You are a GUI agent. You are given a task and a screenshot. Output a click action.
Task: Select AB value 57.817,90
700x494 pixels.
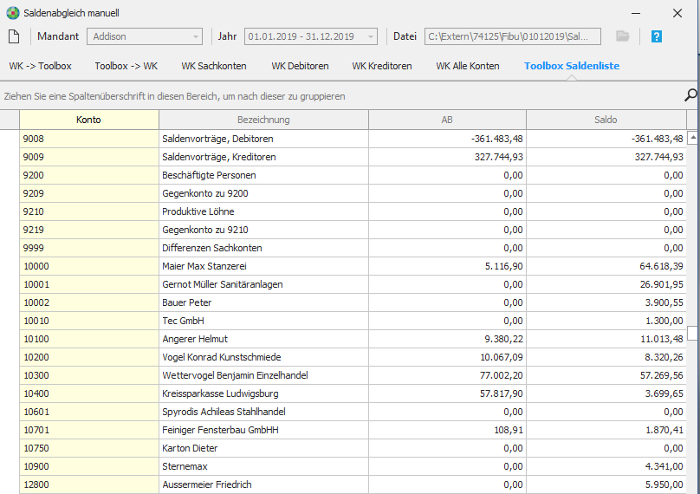click(x=447, y=394)
